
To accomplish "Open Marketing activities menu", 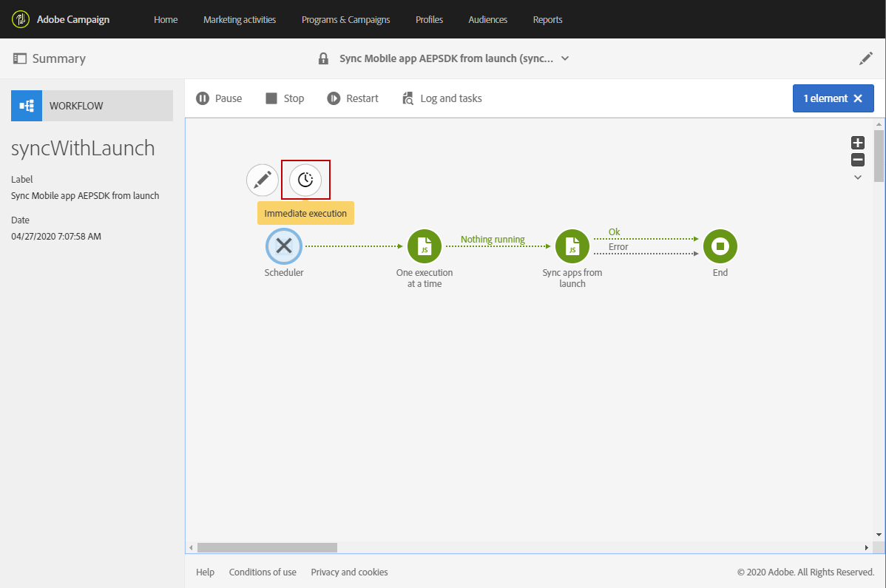I will click(x=240, y=20).
